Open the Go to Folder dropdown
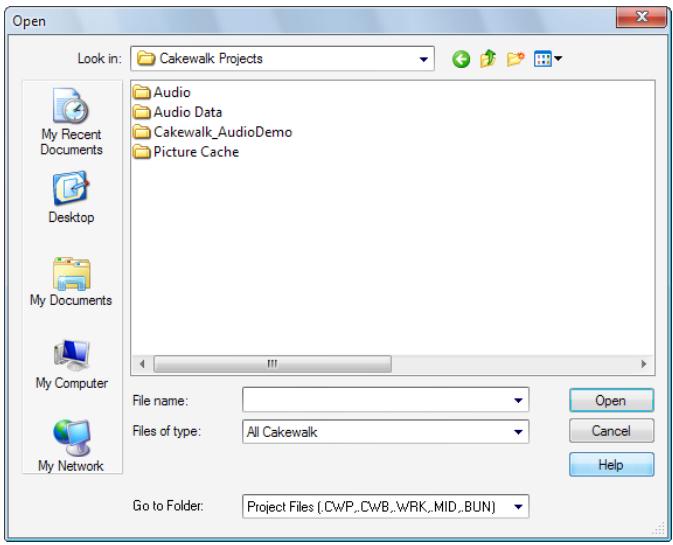673x545 pixels. 518,507
